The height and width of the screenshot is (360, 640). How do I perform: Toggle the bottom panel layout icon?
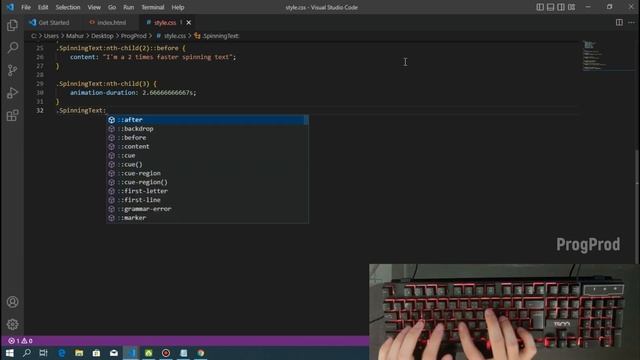550,7
